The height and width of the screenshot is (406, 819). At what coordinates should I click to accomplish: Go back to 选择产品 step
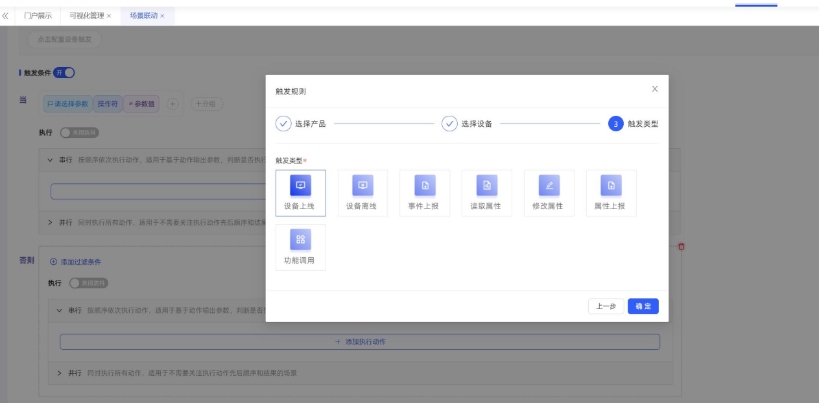300,124
